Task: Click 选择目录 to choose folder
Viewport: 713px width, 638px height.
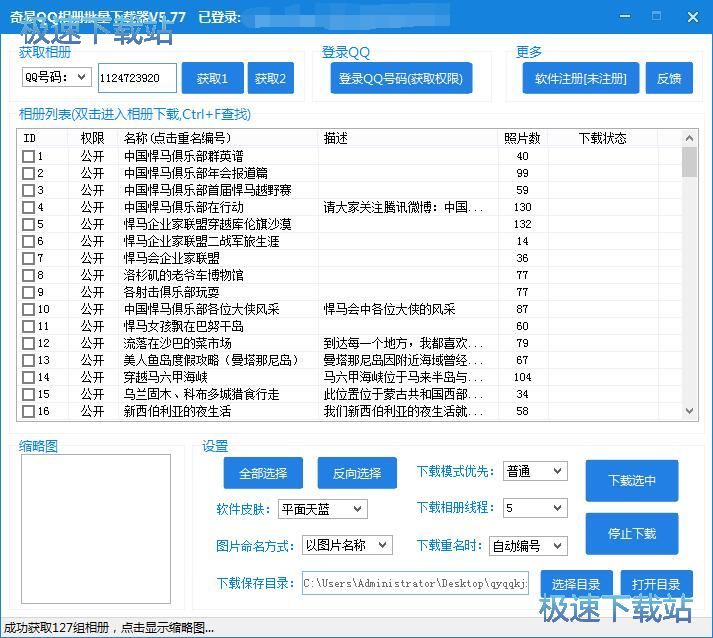Action: [576, 584]
